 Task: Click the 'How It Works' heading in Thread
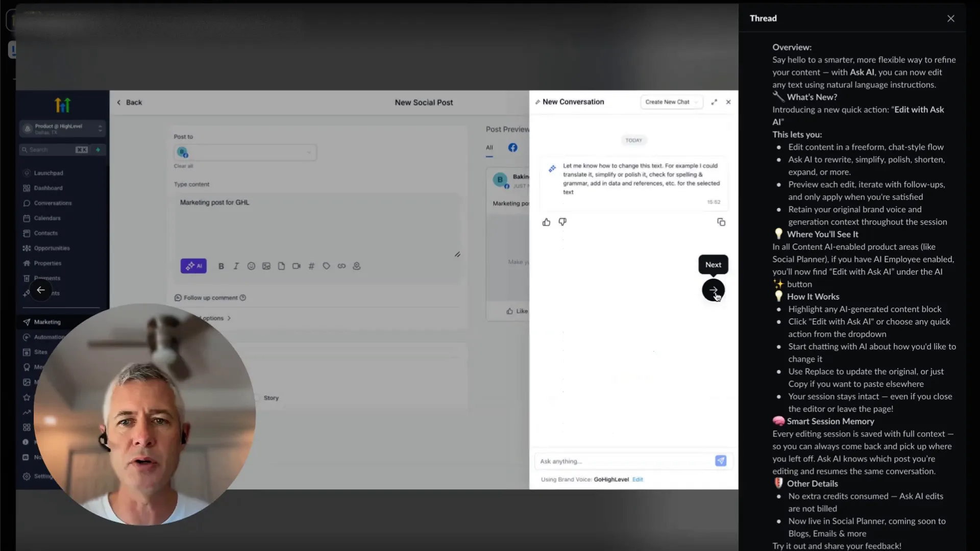(813, 296)
